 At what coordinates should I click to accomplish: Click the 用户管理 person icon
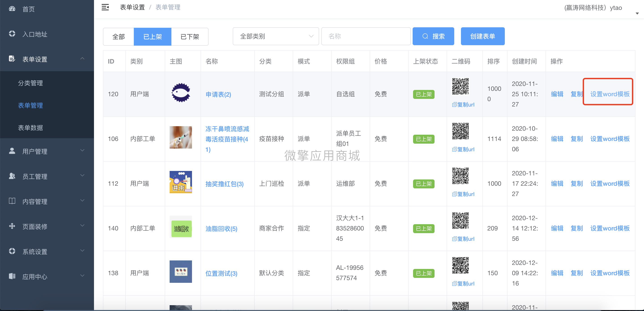click(12, 151)
